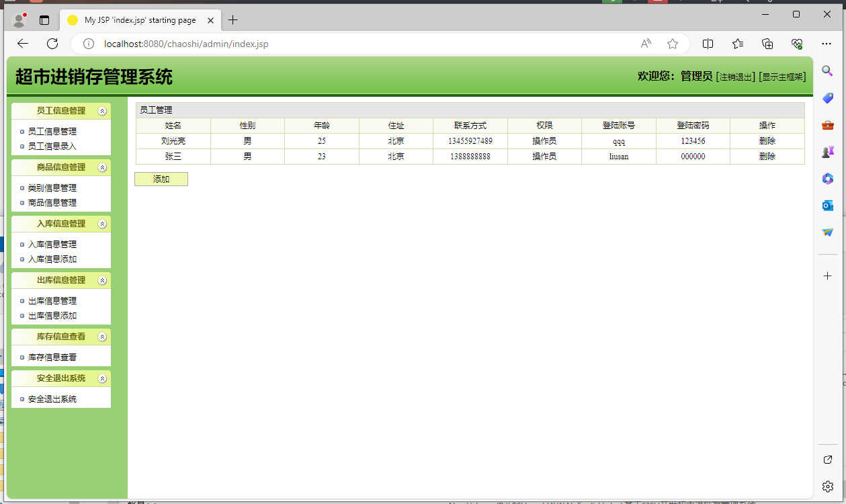Collapse the 入库信息管理 section
846x504 pixels.
[102, 224]
